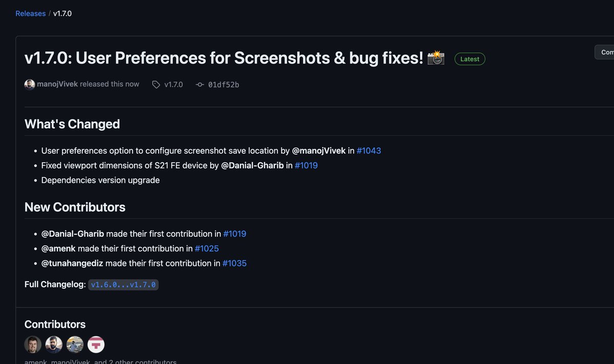Click @Danial-Gharib in the S21 FE fix line

253,166
